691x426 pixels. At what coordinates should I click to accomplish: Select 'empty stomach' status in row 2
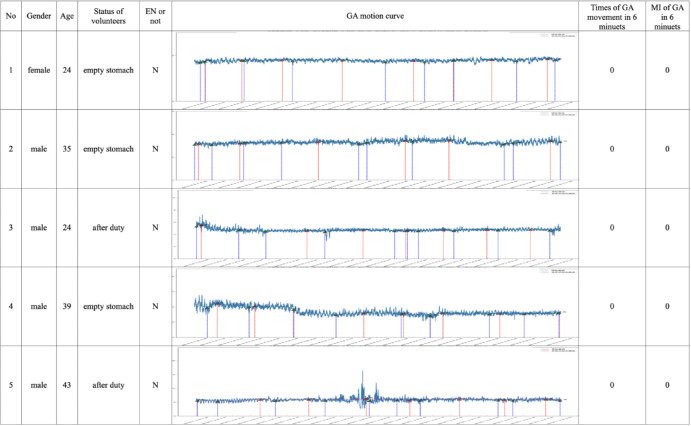[x=108, y=149]
